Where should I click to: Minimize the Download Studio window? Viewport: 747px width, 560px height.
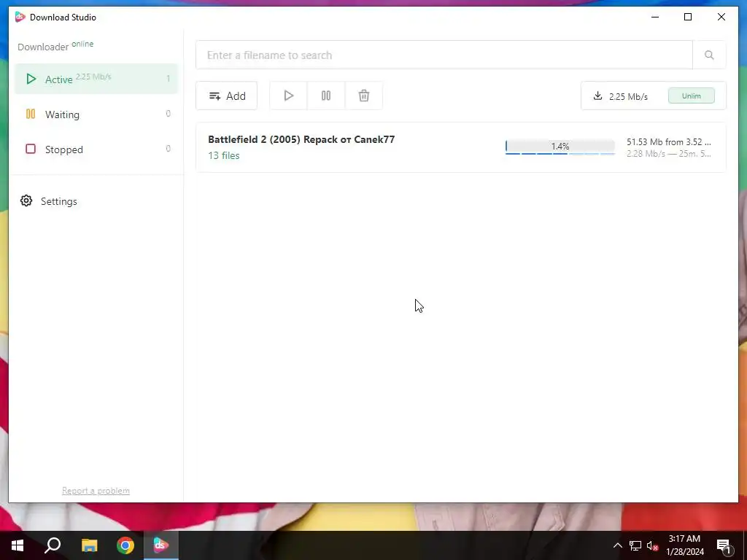655,17
